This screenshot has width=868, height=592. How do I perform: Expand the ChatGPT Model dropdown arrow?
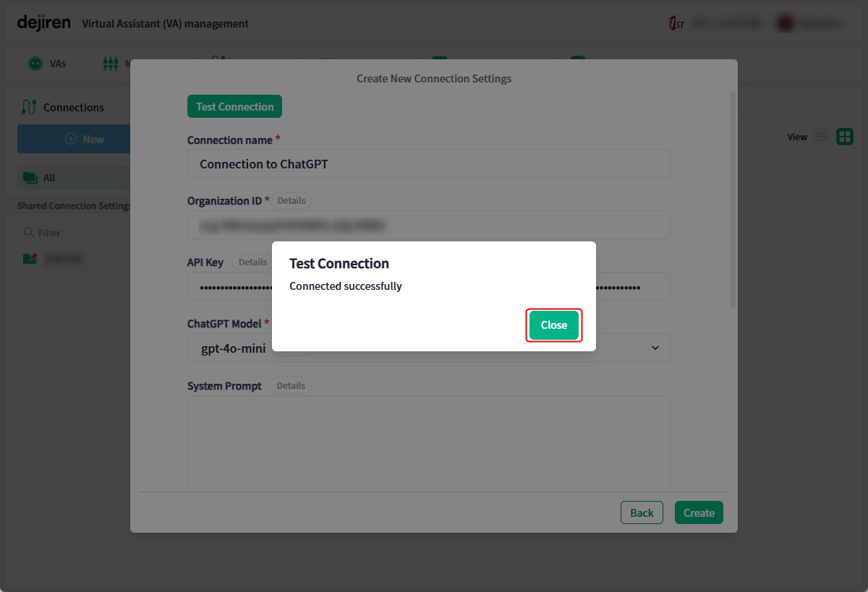(655, 348)
